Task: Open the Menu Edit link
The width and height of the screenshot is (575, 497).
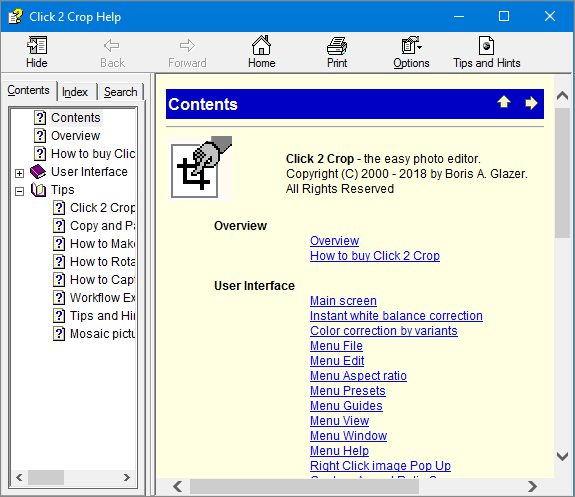Action: pyautogui.click(x=337, y=361)
